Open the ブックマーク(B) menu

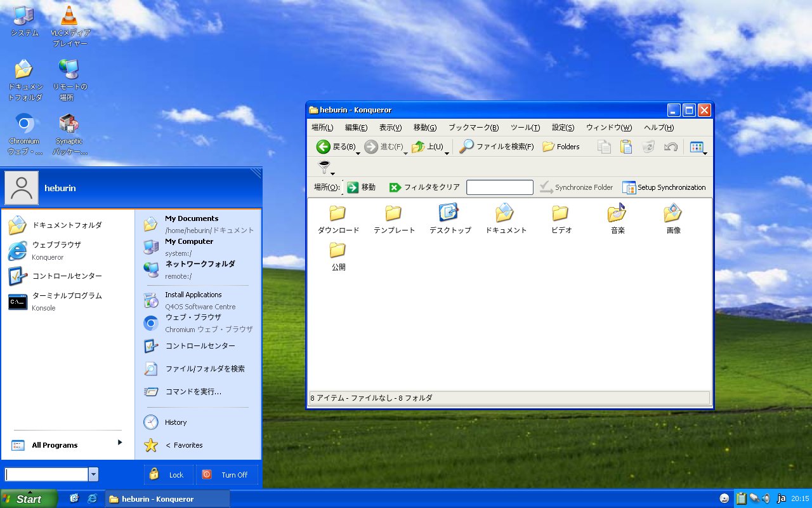pos(473,128)
